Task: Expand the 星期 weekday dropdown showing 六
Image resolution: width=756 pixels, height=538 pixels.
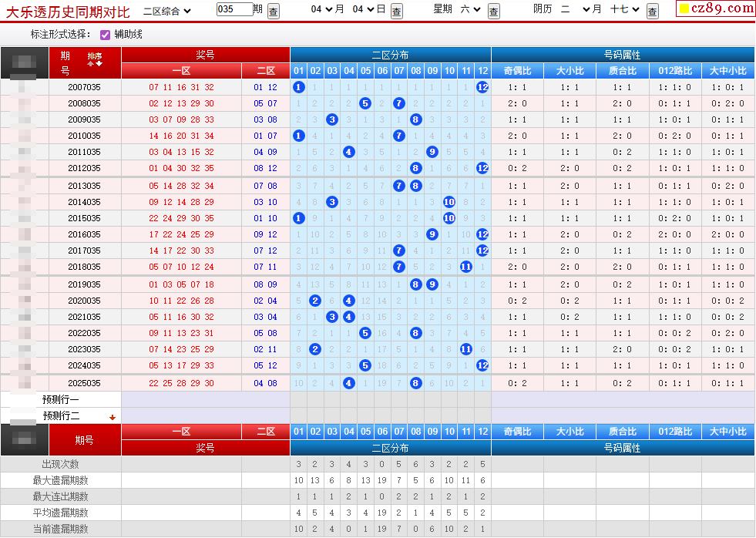Action: click(x=469, y=9)
